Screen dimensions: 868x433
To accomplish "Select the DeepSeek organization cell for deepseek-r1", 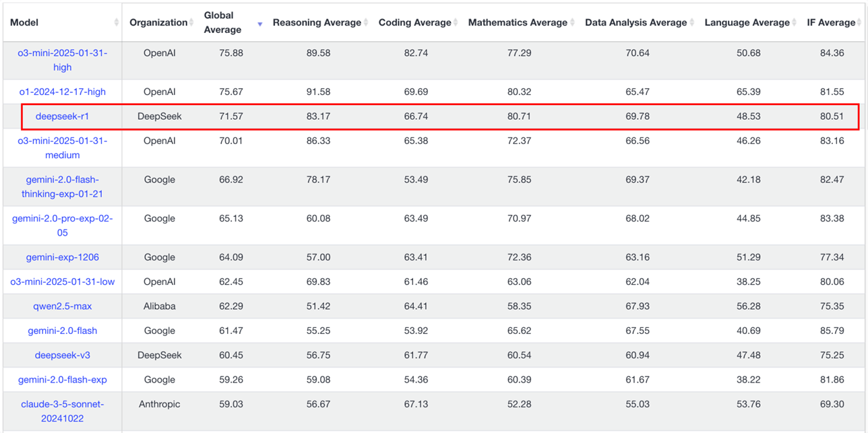I will [160, 116].
